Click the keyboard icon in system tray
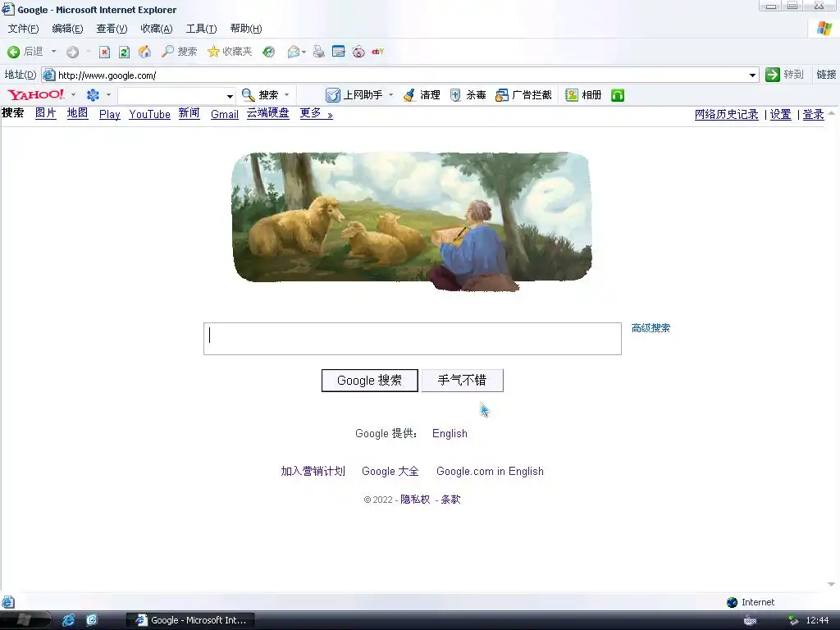Screen dimensions: 840x630 click(750, 620)
